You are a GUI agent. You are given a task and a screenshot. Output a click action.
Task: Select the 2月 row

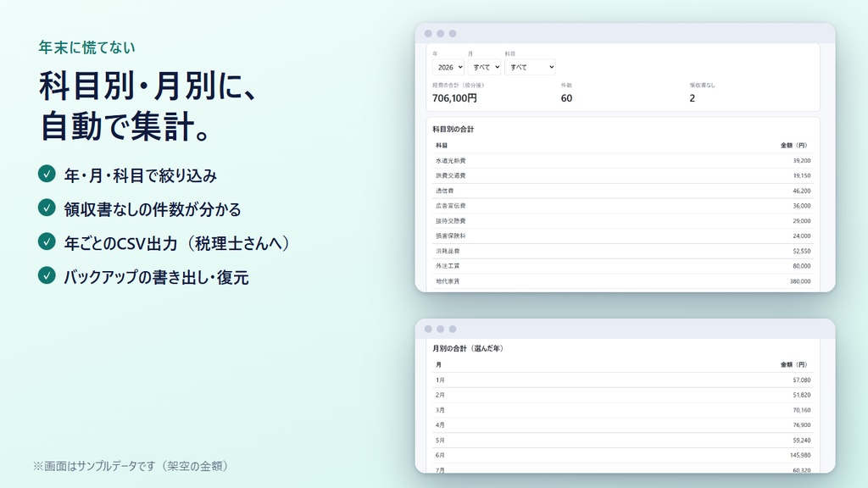(x=623, y=395)
